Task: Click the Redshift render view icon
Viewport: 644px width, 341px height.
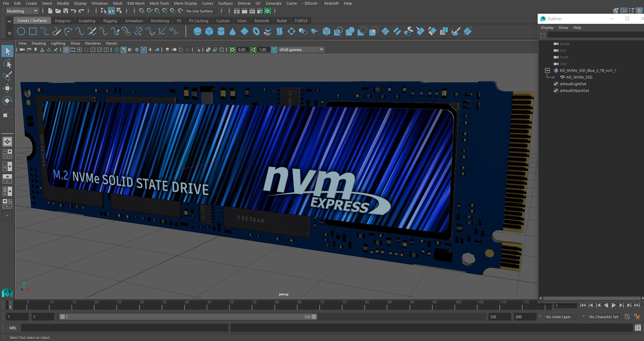Action: pyautogui.click(x=268, y=11)
